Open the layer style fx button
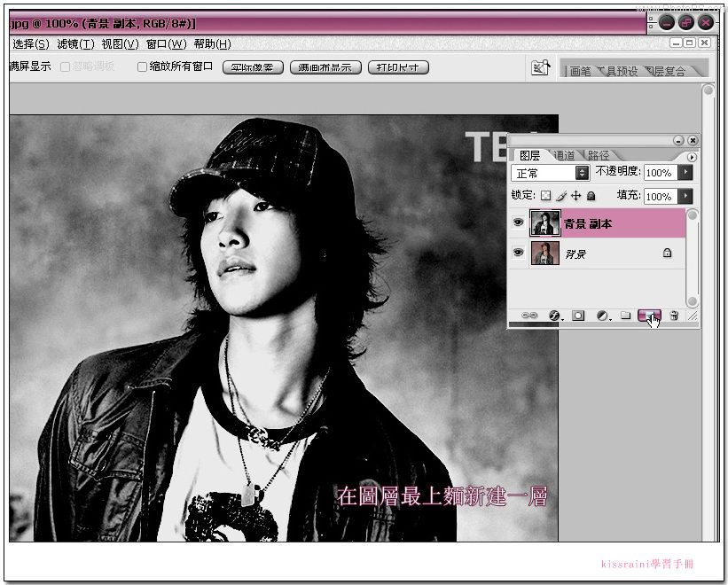 555,316
